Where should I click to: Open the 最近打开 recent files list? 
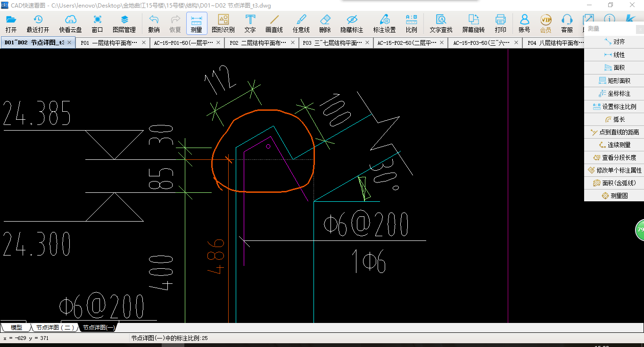38,23
